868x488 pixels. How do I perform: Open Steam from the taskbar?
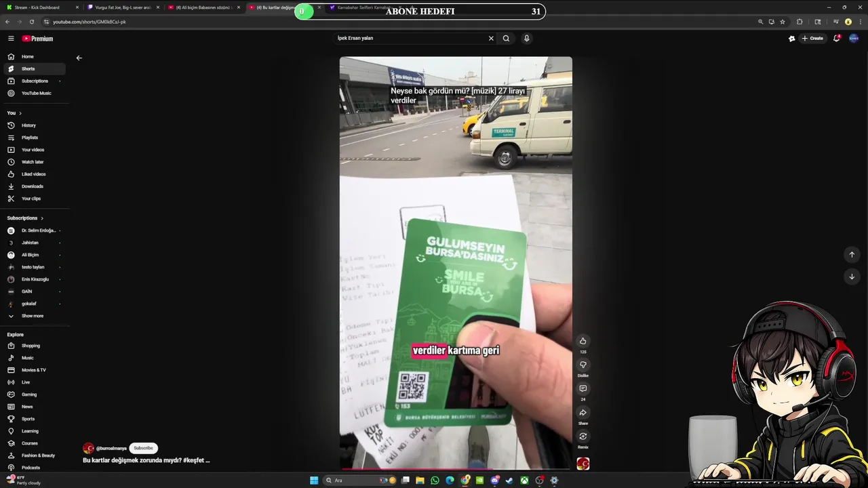pos(510,481)
